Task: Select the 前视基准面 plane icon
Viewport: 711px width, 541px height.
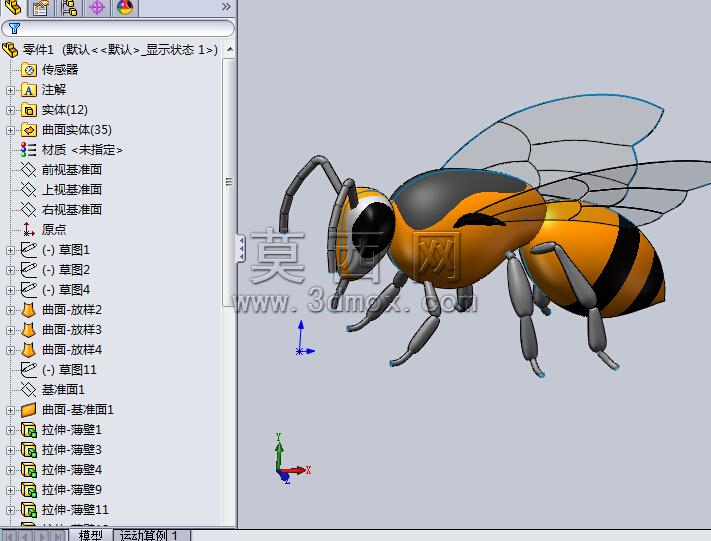Action: coord(29,170)
